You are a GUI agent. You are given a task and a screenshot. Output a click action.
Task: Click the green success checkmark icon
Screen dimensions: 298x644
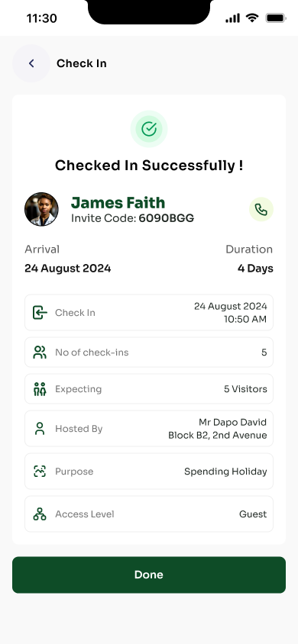[x=149, y=129]
